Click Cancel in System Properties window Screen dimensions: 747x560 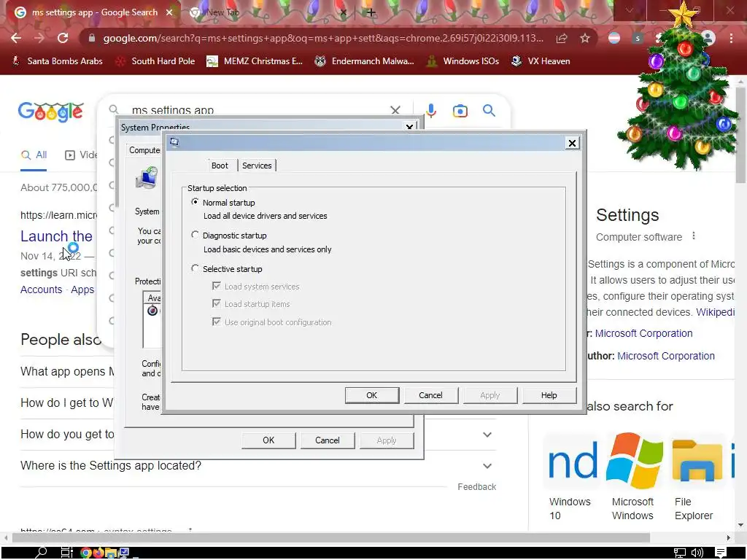tap(328, 440)
